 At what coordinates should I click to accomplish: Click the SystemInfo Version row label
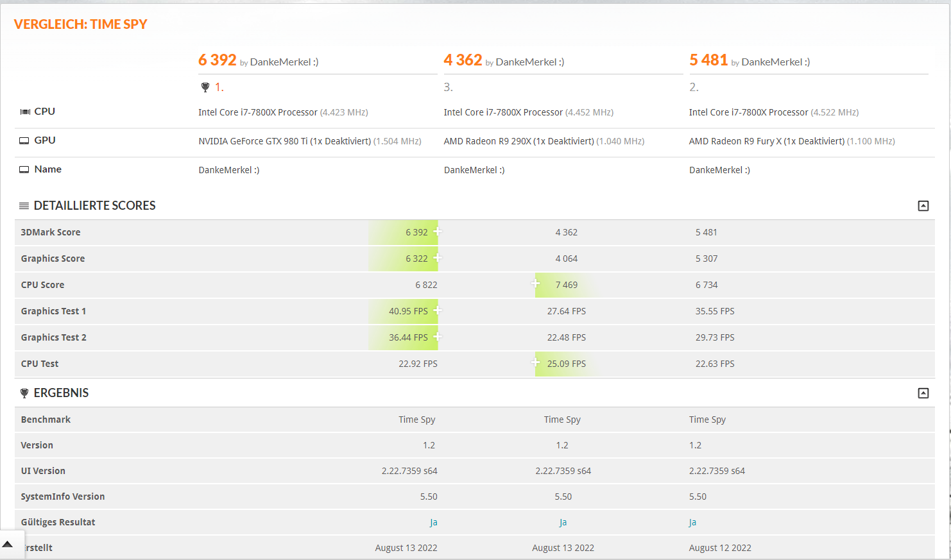point(63,496)
